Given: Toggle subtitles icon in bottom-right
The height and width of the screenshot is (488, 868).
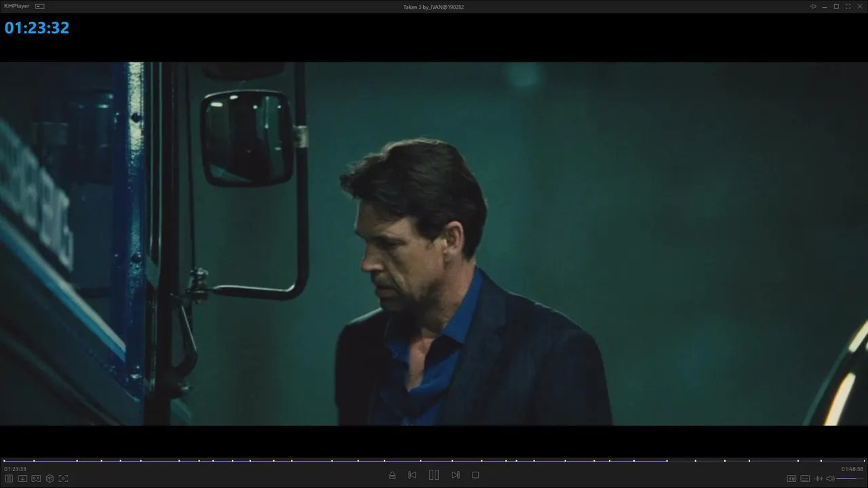Looking at the screenshot, I should point(805,479).
